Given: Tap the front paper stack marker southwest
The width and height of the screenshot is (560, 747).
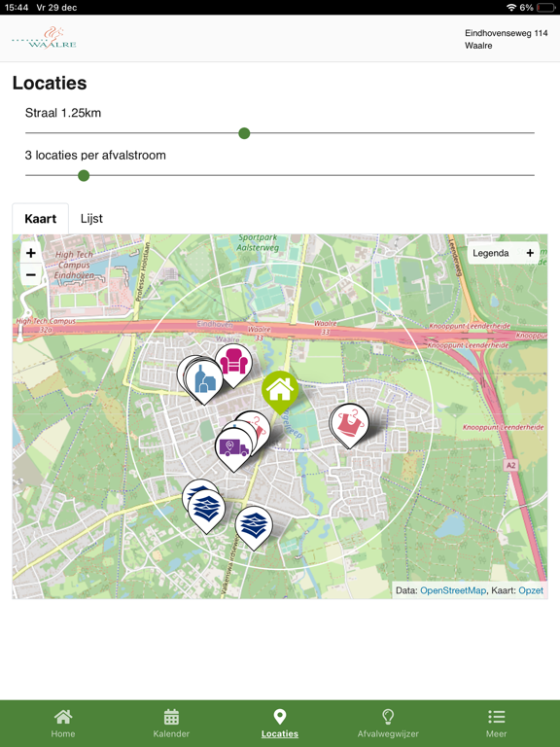Looking at the screenshot, I should (x=206, y=510).
